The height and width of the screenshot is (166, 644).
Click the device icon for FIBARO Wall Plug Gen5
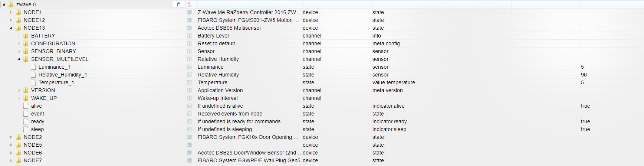click(x=189, y=160)
